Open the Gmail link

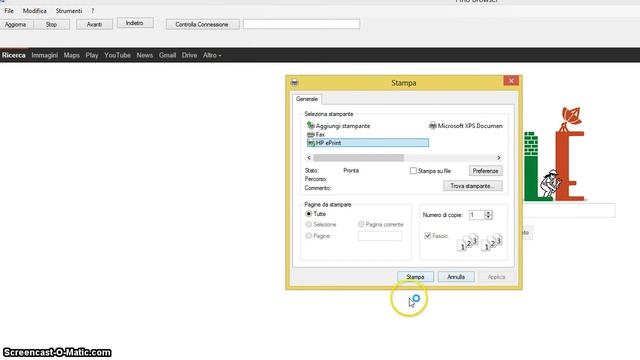tap(167, 55)
